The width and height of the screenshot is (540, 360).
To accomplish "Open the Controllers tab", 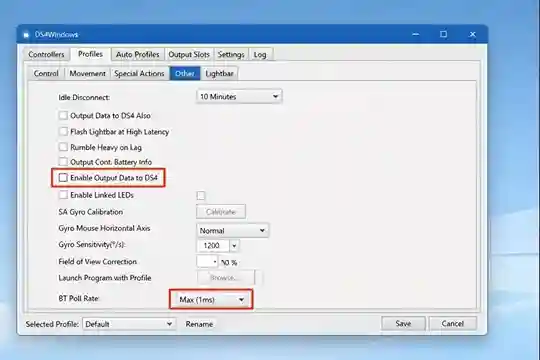I will (46, 54).
